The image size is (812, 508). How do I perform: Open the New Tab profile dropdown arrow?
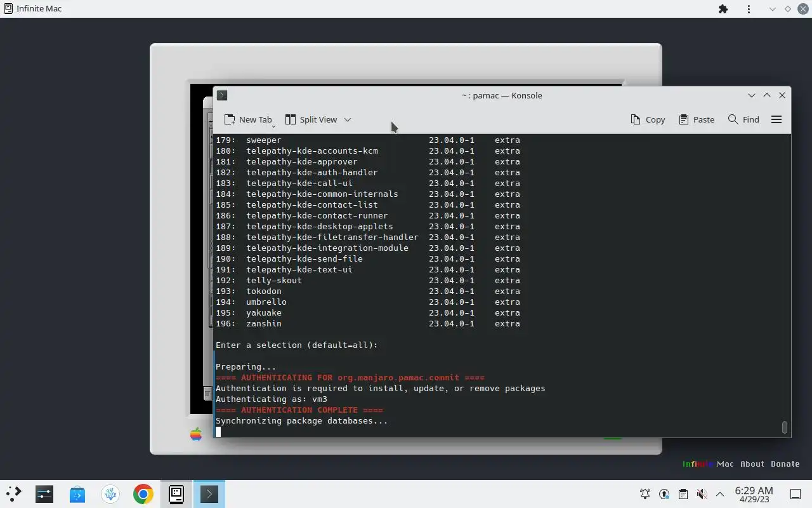pyautogui.click(x=273, y=126)
